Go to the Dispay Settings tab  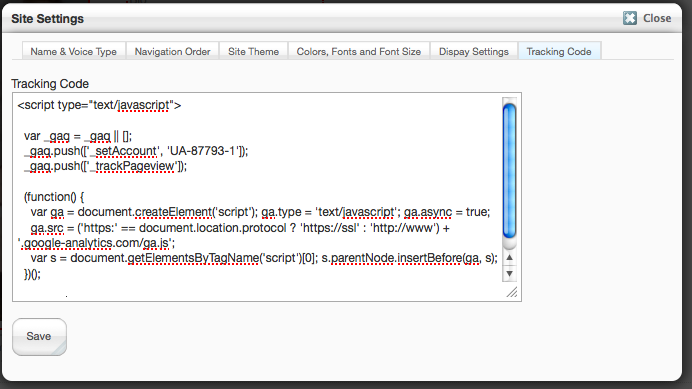[474, 51]
